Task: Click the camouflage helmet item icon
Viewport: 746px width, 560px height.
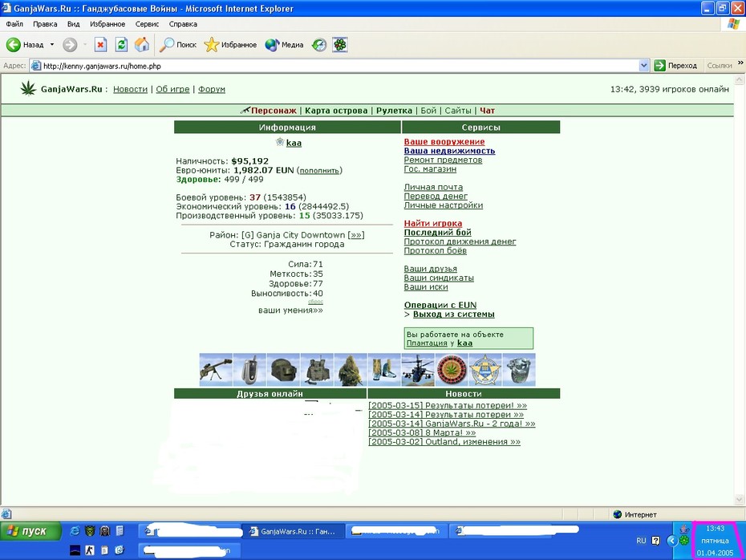Action: (x=283, y=369)
